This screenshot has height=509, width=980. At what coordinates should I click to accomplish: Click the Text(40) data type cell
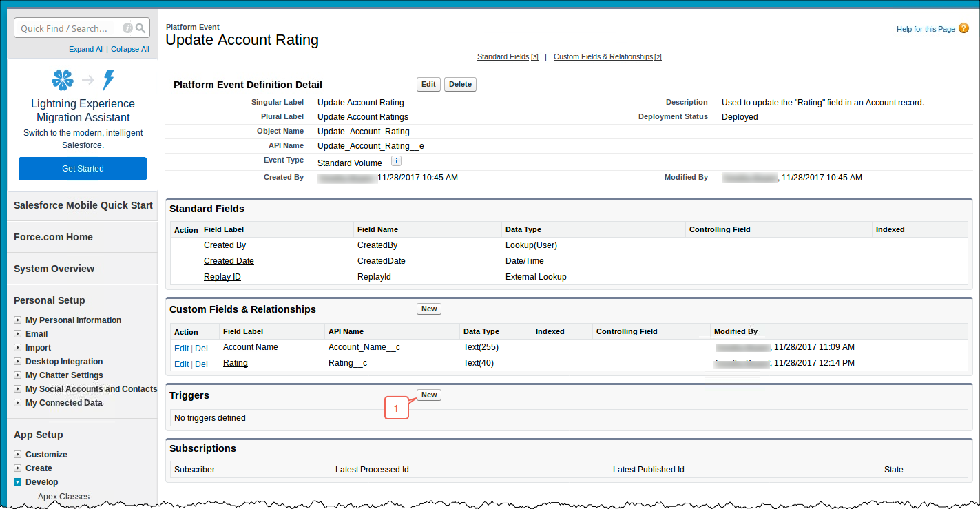[479, 363]
